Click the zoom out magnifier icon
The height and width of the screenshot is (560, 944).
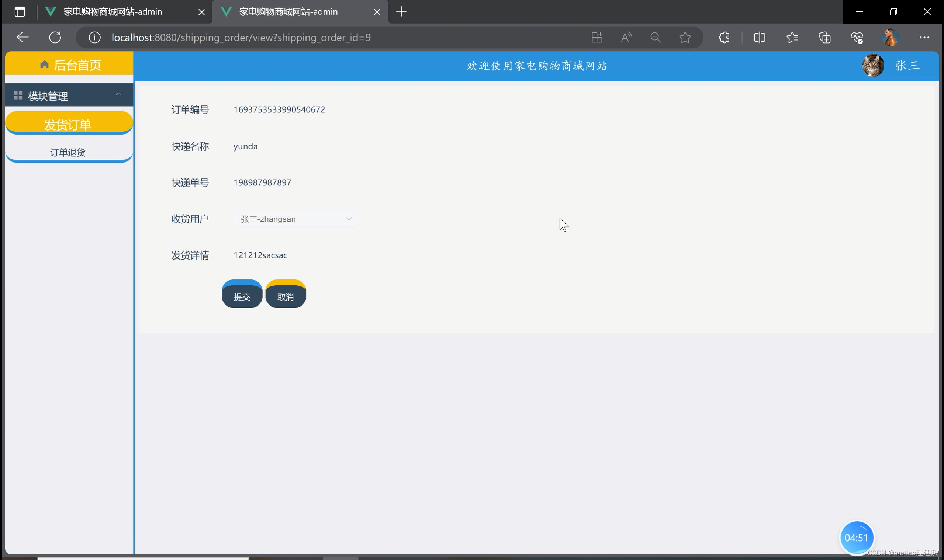tap(656, 37)
